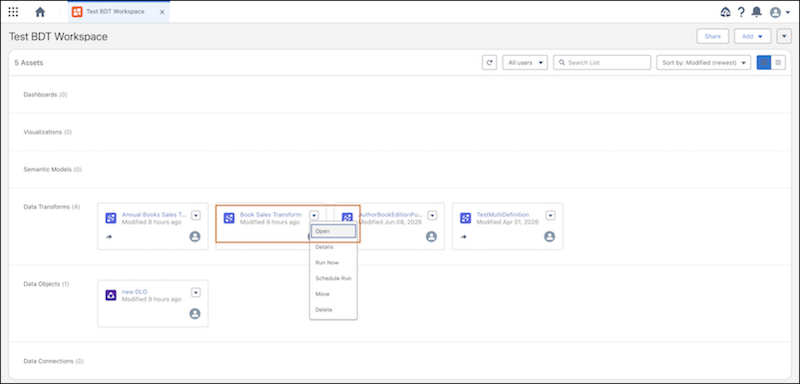Image resolution: width=800 pixels, height=384 pixels.
Task: Open the AuthorBookEditionPu... card dropdown
Action: pyautogui.click(x=432, y=216)
